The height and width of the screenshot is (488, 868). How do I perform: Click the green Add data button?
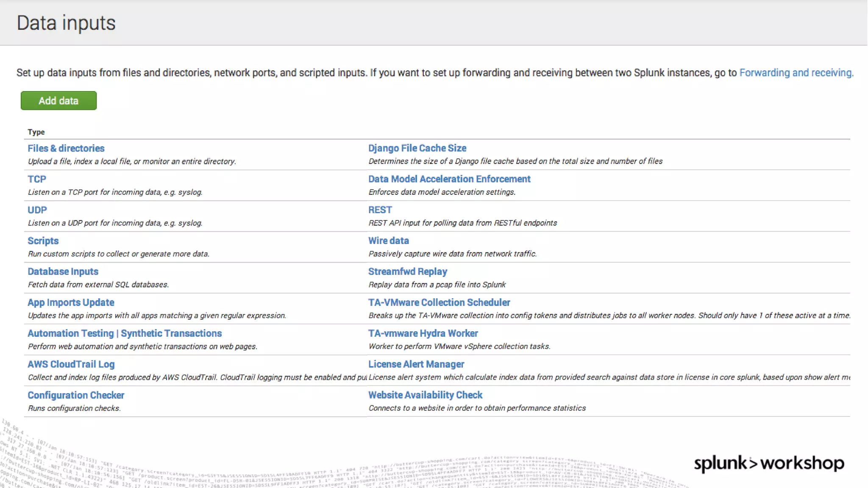coord(58,101)
